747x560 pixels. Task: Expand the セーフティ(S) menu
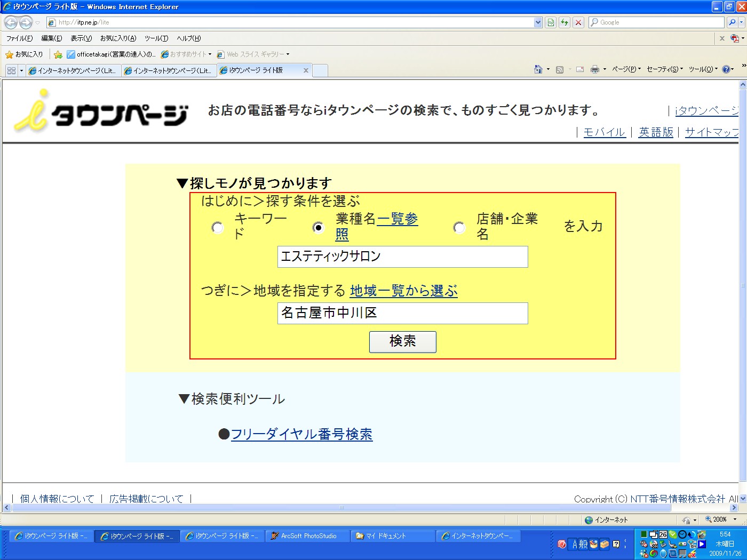tap(665, 69)
